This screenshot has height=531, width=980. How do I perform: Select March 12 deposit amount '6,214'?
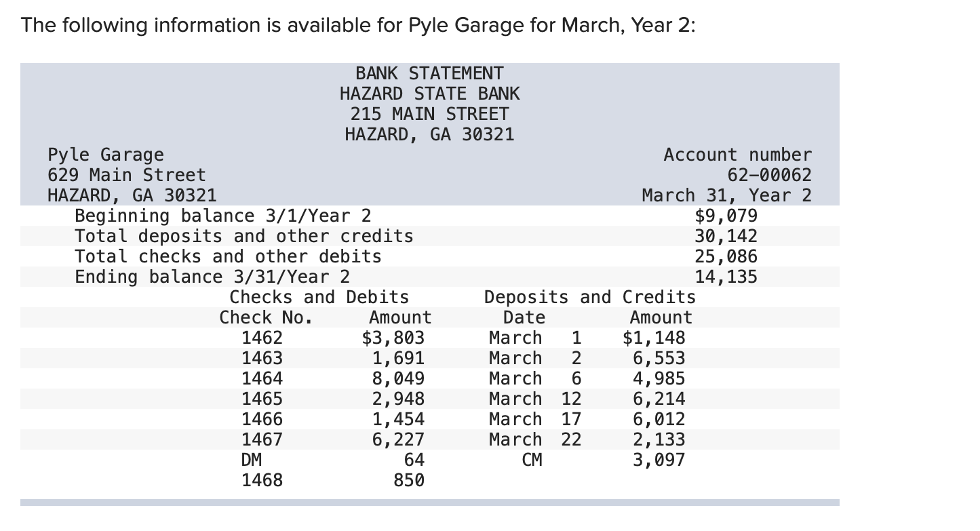pyautogui.click(x=659, y=399)
